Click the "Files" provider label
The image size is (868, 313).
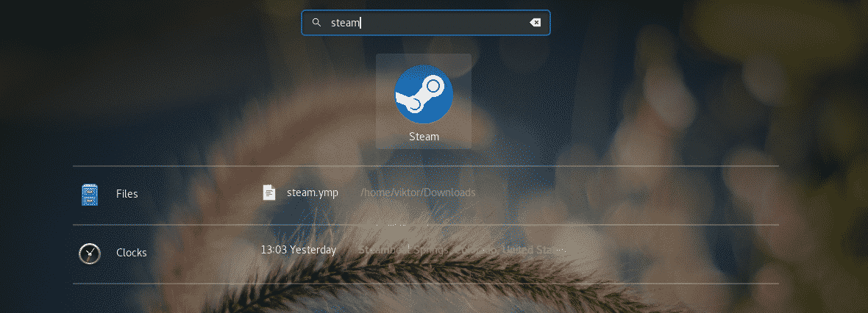(x=127, y=194)
